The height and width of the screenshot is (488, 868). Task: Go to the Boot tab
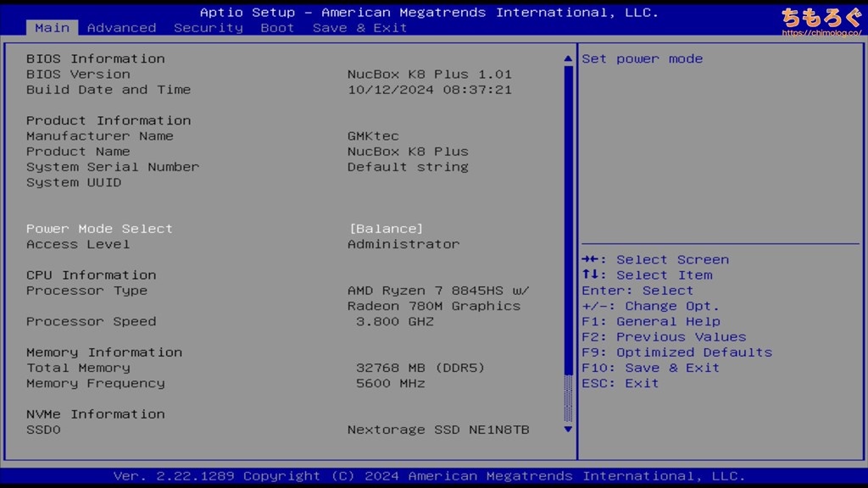click(277, 28)
